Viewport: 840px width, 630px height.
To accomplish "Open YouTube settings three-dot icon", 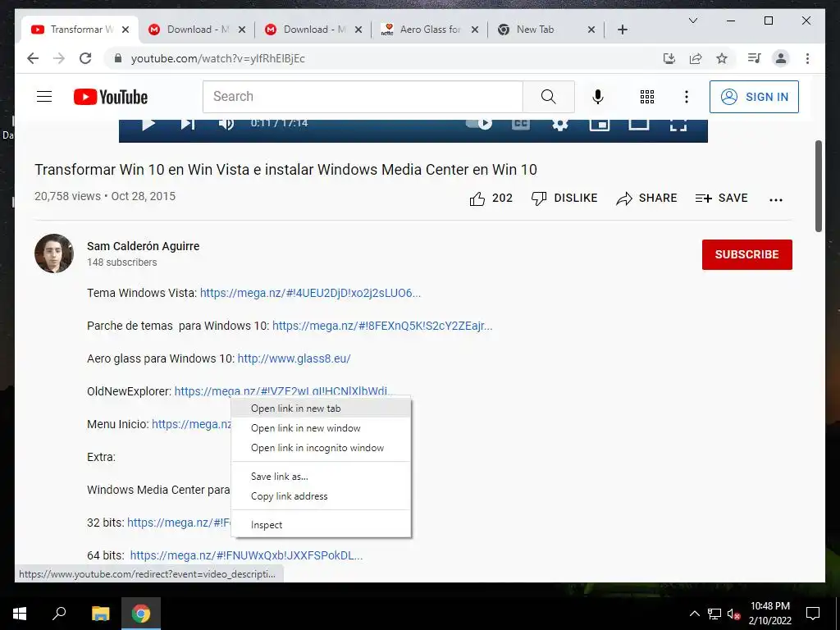I will [x=687, y=97].
